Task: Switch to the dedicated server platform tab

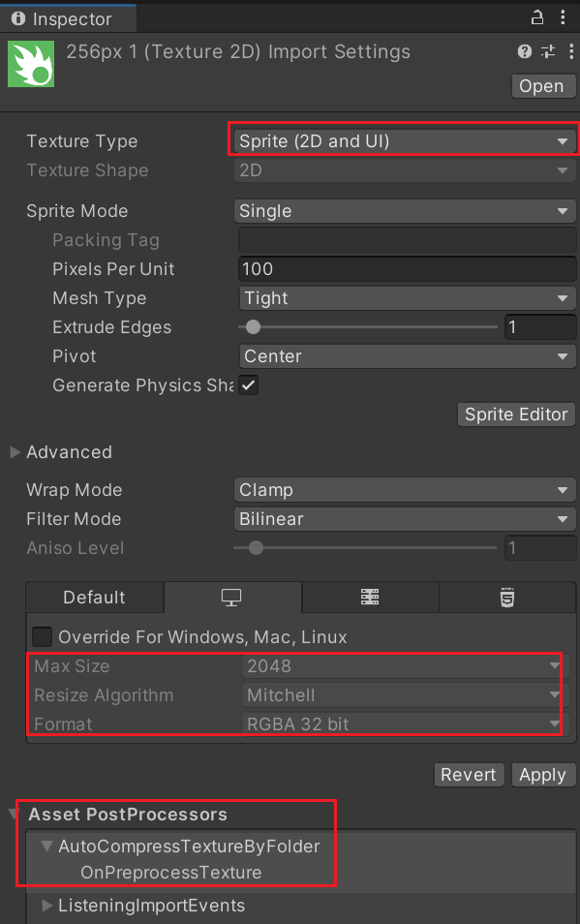Action: 370,597
